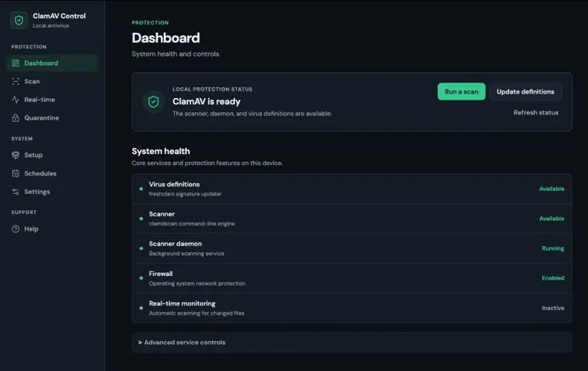Click the Core services and protection features text
The height and width of the screenshot is (371, 588).
coord(207,163)
